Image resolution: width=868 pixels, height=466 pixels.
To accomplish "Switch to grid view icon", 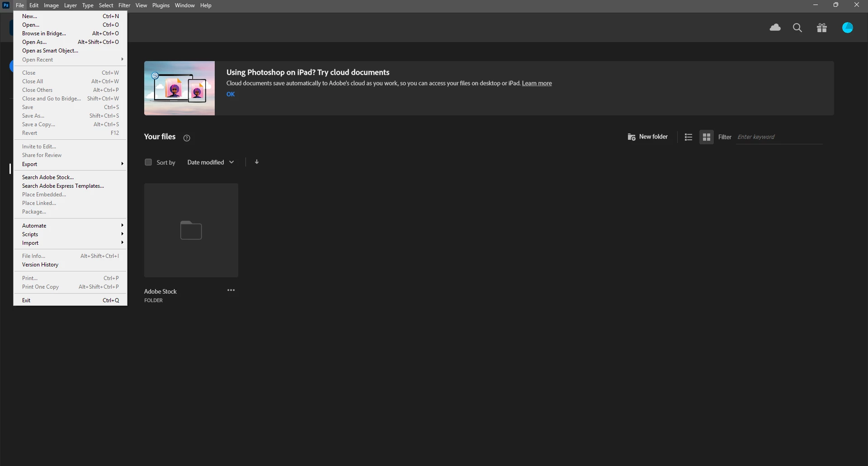I will coord(707,137).
